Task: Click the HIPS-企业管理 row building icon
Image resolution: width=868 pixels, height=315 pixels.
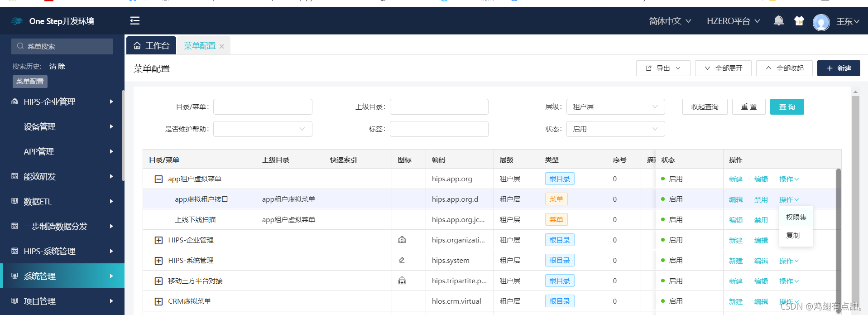Action: [x=402, y=240]
